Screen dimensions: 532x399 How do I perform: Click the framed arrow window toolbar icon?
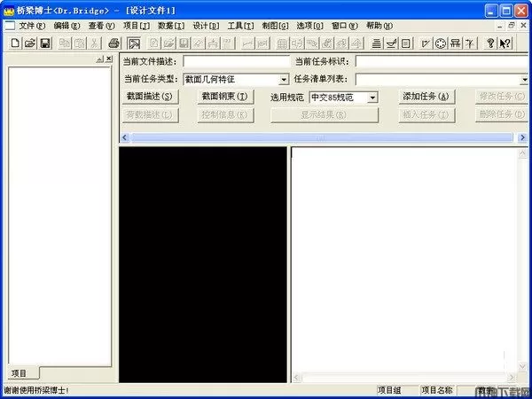pos(134,43)
